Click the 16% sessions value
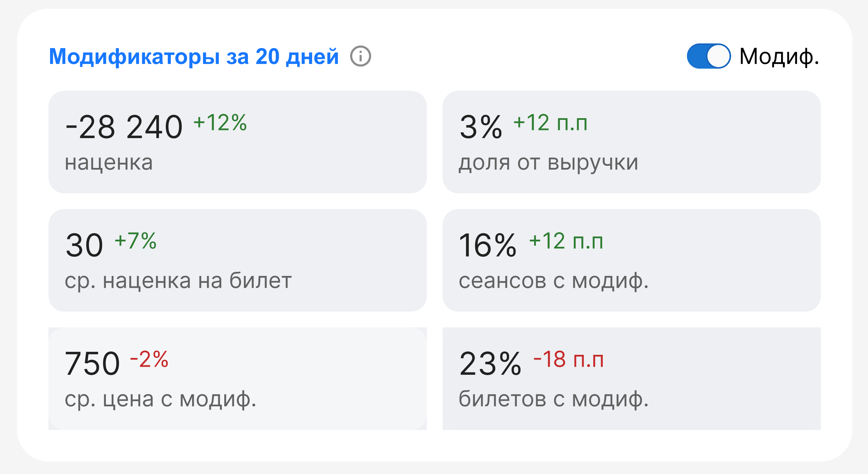This screenshot has height=474, width=868. point(487,245)
